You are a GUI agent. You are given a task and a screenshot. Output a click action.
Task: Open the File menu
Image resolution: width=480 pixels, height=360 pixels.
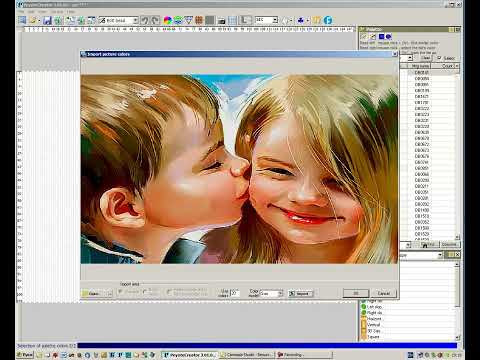tap(22, 12)
